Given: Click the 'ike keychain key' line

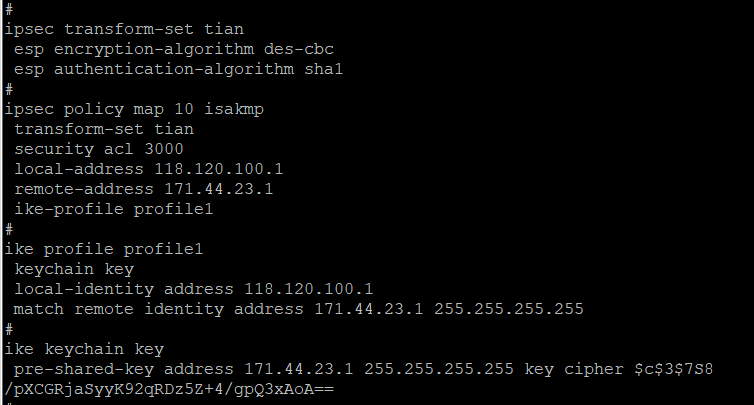Looking at the screenshot, I should [x=84, y=348].
